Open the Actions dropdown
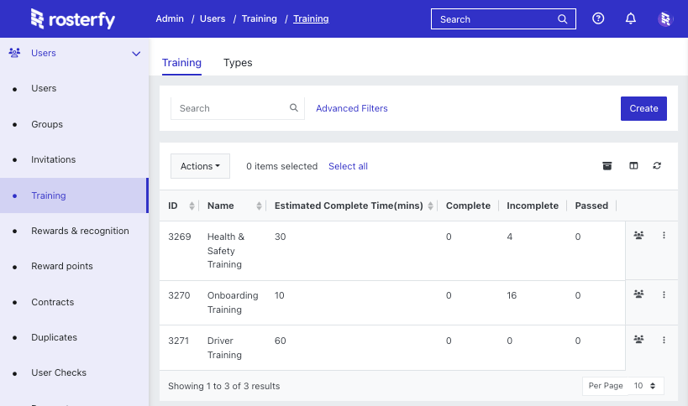 (x=200, y=166)
